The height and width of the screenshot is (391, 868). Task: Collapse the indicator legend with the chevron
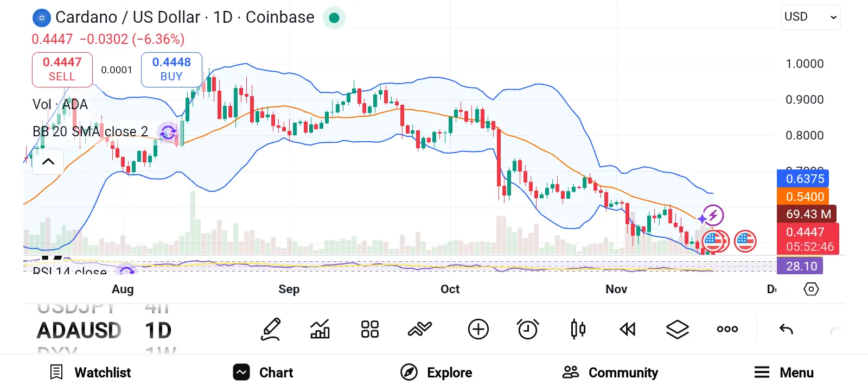(x=48, y=161)
